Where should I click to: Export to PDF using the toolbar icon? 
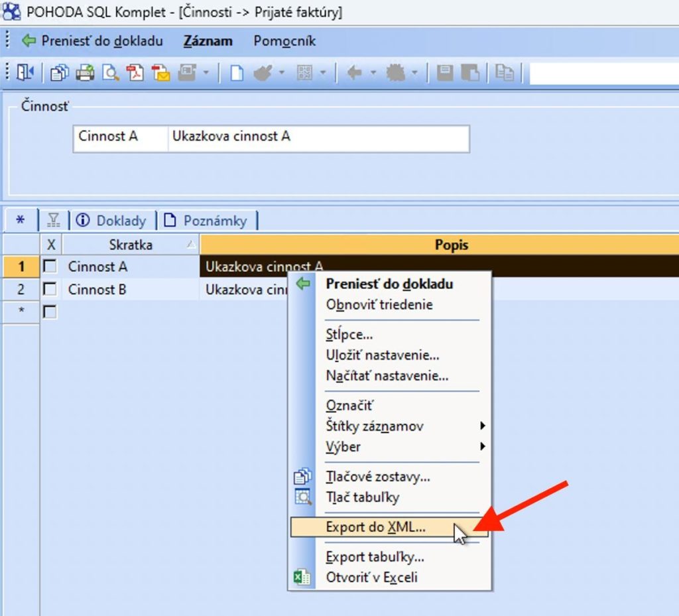coord(135,73)
